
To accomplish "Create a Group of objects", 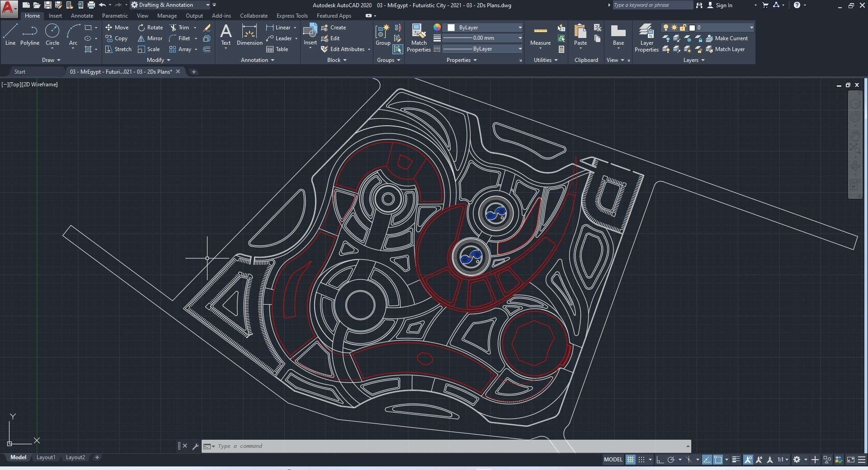I will pyautogui.click(x=382, y=35).
